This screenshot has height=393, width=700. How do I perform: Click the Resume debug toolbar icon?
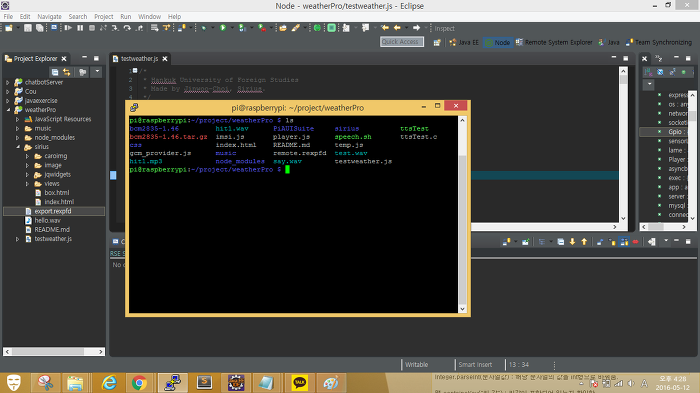[x=68, y=28]
